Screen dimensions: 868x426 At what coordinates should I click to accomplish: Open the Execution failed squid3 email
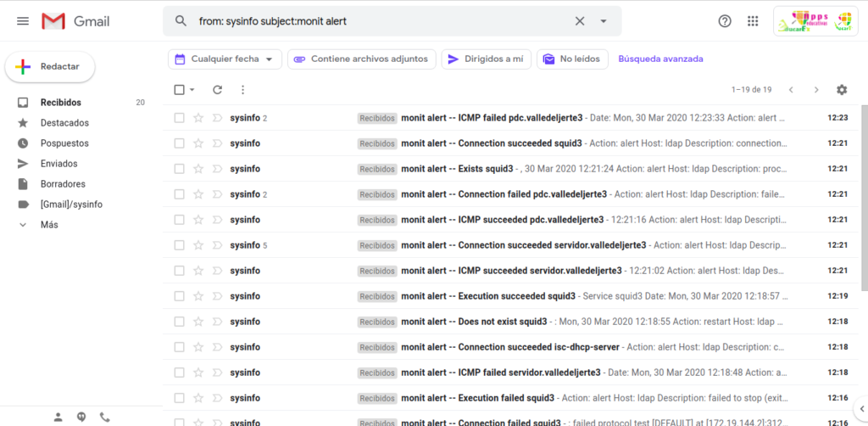click(x=509, y=398)
